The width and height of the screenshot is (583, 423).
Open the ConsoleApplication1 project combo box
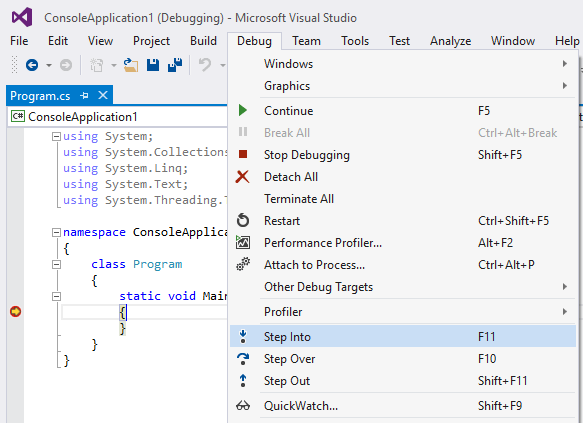click(x=117, y=117)
